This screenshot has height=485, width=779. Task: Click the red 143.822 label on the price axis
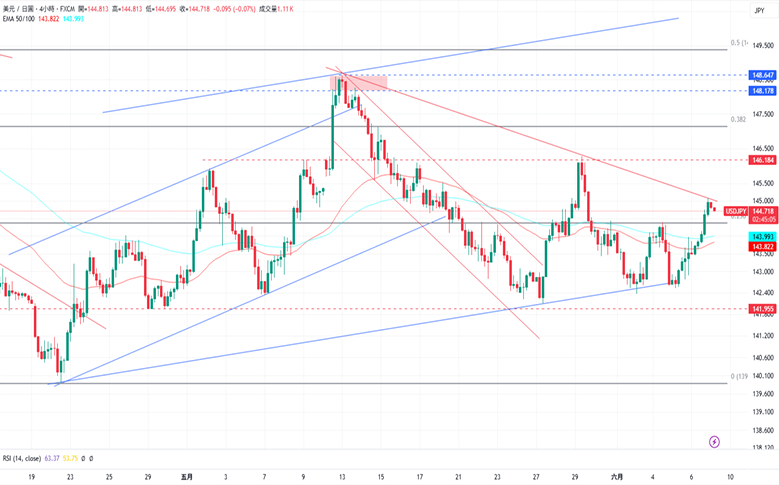tap(763, 246)
